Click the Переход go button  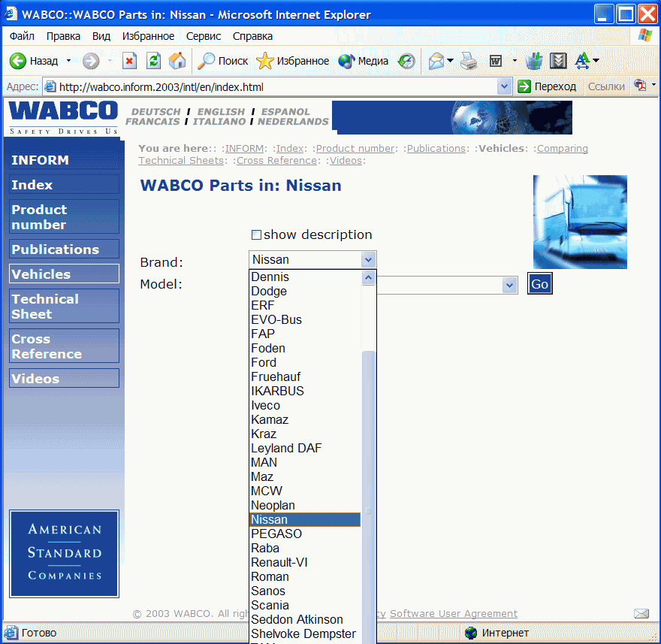tap(547, 86)
